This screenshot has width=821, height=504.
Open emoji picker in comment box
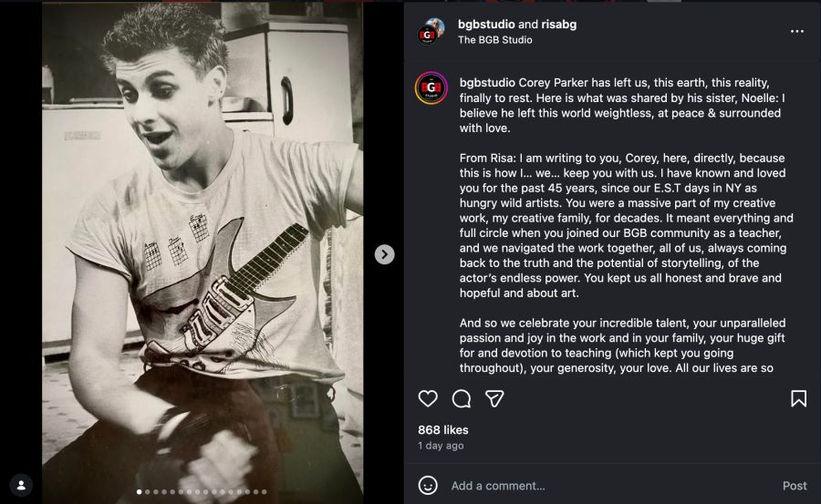coord(428,486)
